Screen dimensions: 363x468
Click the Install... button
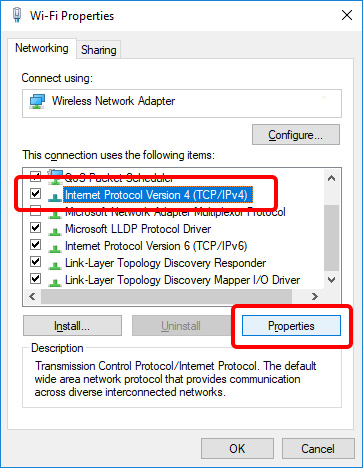72,326
